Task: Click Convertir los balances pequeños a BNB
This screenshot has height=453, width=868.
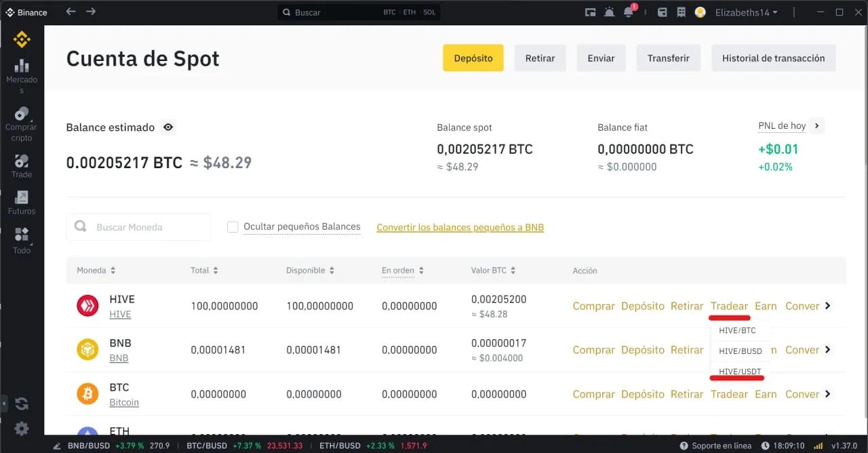Action: (x=460, y=227)
